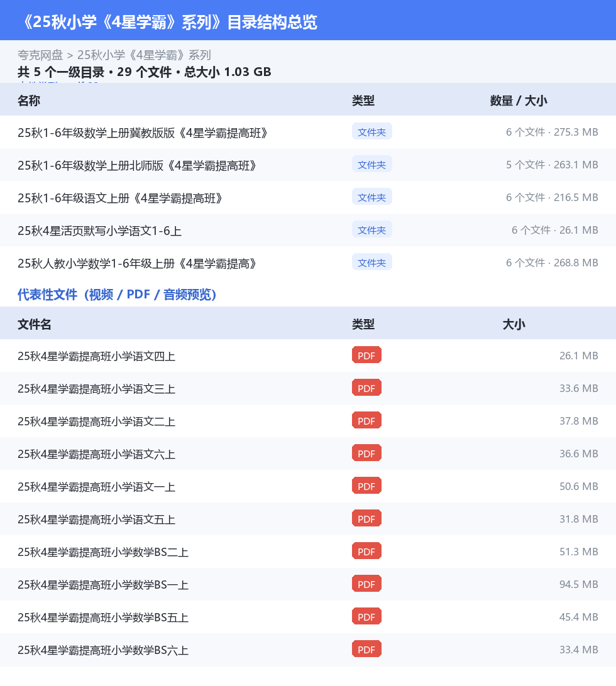Image resolution: width=616 pixels, height=686 pixels.
Task: Open folder 25秋1-6年级语文上册《4星学霸提高班》
Action: click(x=120, y=198)
